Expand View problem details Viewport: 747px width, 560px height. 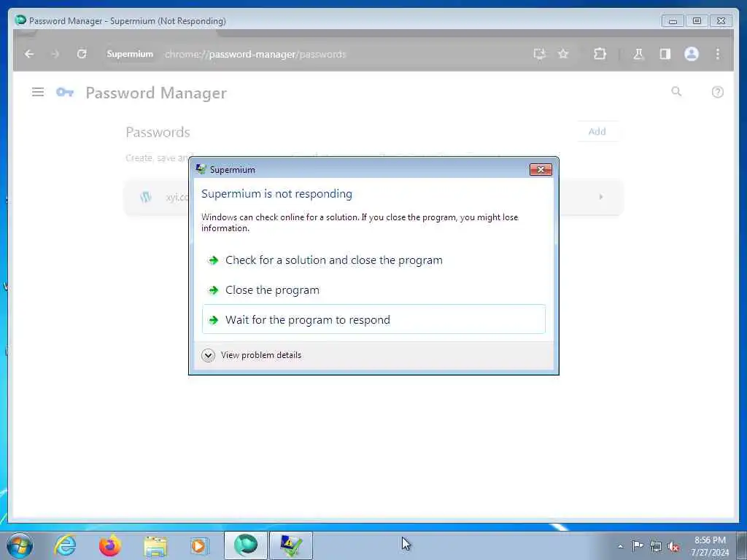click(252, 355)
